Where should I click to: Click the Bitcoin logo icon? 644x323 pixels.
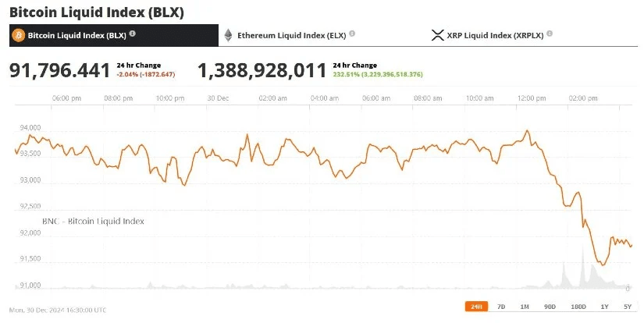[19, 35]
